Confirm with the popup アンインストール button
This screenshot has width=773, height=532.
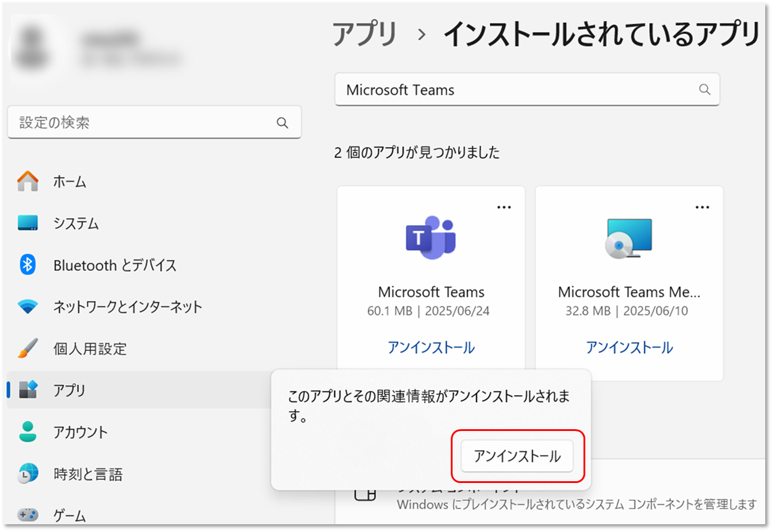517,457
